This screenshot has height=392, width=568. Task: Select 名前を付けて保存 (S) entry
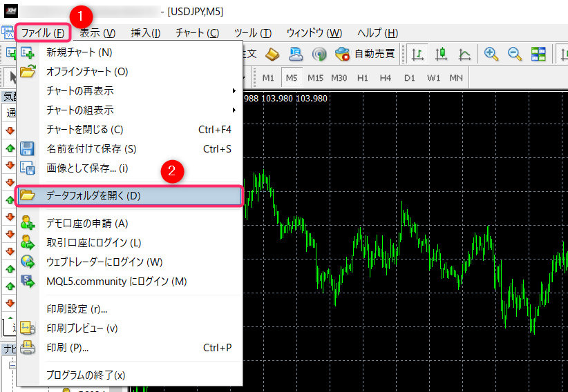point(130,149)
